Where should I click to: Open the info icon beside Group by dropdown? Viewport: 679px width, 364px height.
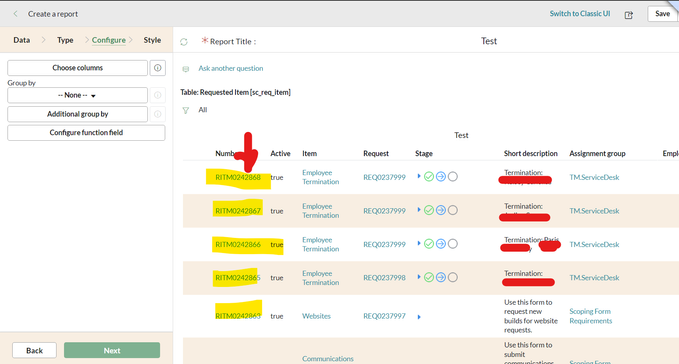point(158,95)
